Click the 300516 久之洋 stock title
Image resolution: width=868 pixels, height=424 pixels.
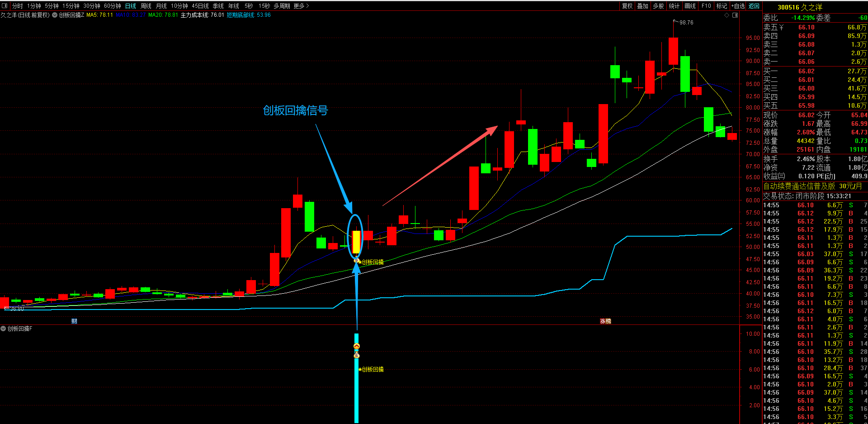(800, 7)
